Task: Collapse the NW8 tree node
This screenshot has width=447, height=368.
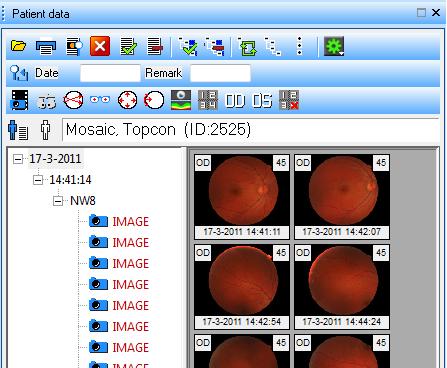Action: 58,201
